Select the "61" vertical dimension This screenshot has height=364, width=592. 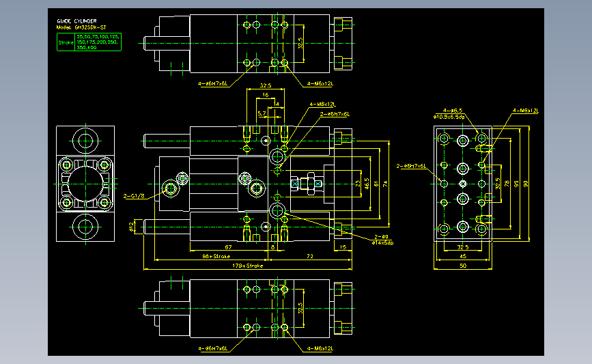tap(376, 184)
